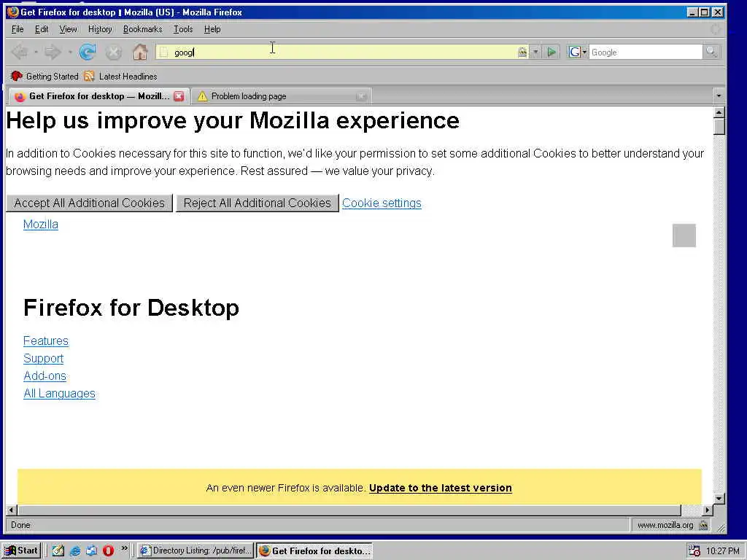The image size is (747, 560).
Task: Open the All Languages link
Action: (60, 394)
